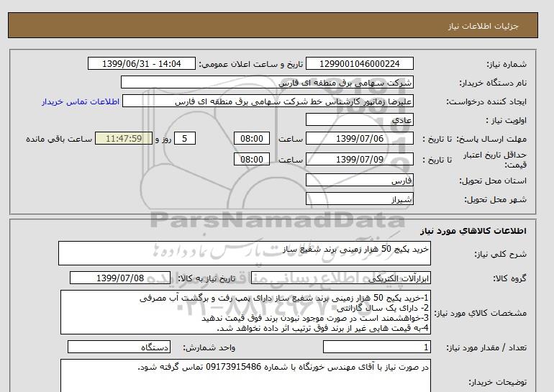Click the label شماره نیاز:
This screenshot has height=392, width=554.
pyautogui.click(x=507, y=64)
